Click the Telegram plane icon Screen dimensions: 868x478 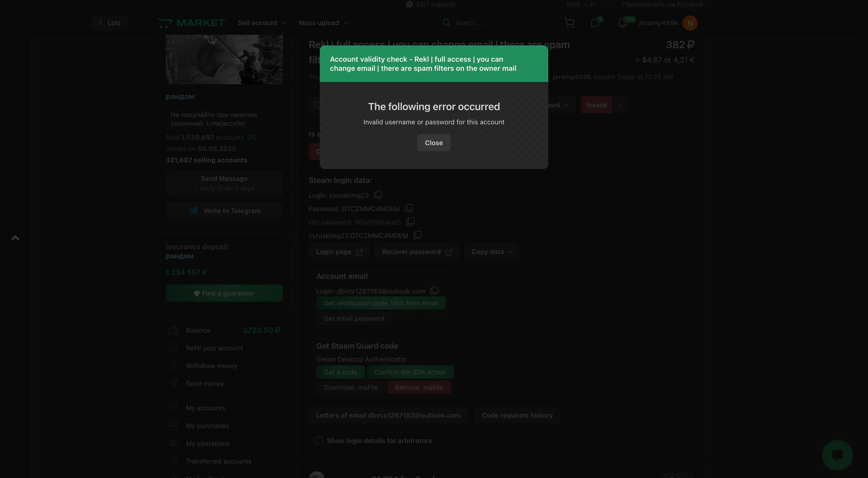coord(193,211)
